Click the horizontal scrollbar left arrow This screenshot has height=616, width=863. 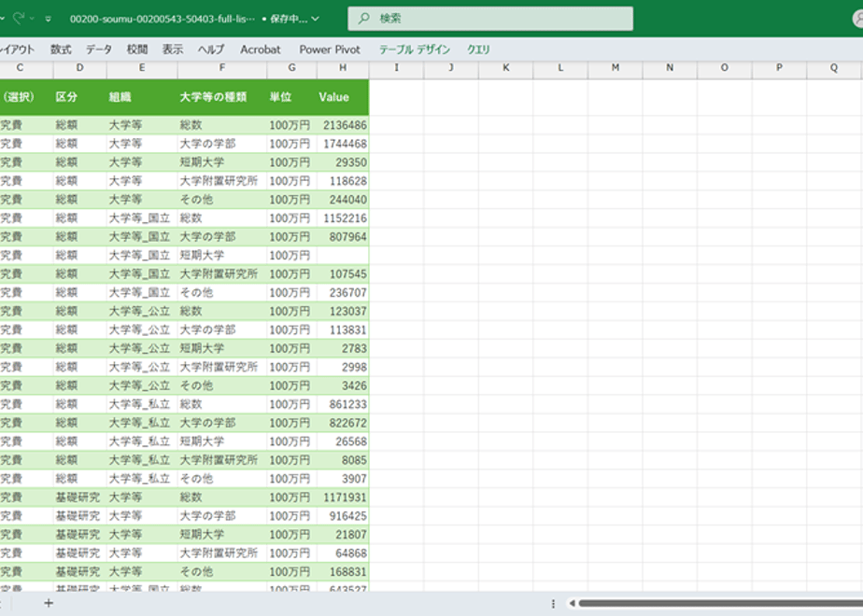pyautogui.click(x=572, y=603)
